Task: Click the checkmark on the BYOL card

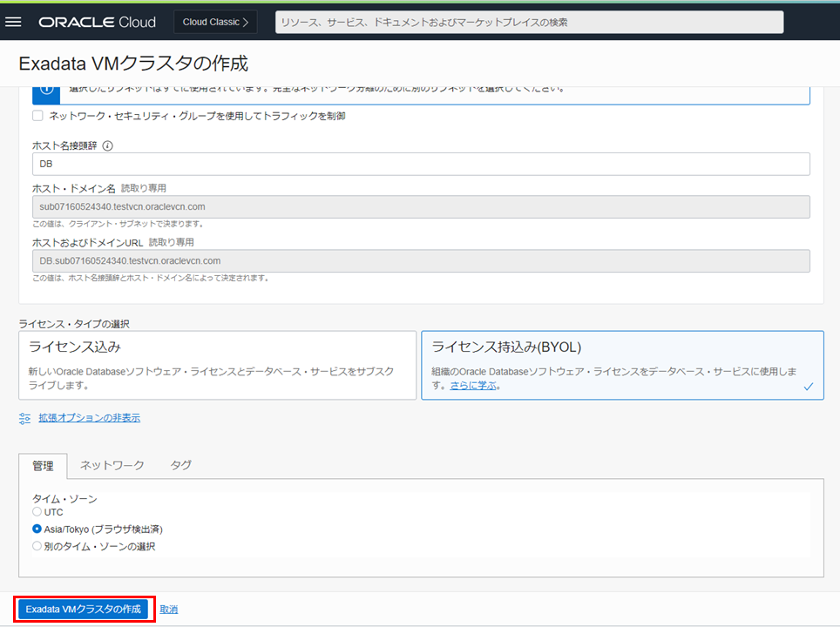Action: tap(808, 386)
